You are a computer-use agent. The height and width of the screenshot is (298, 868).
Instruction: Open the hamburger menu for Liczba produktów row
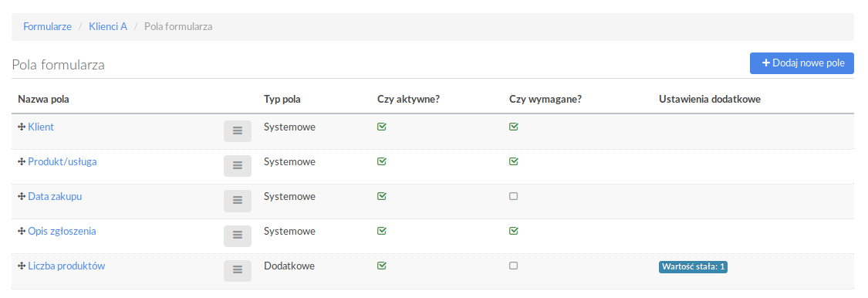tap(238, 269)
